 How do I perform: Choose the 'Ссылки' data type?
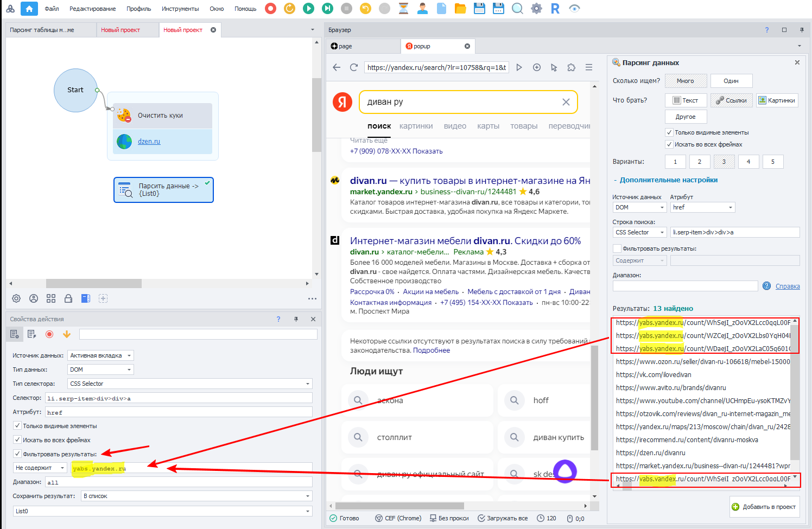click(x=731, y=100)
